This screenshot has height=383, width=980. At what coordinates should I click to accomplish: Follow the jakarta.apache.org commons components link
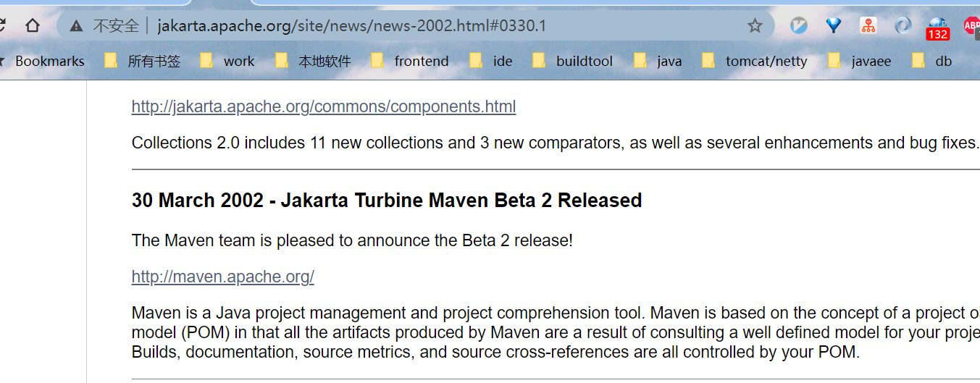click(324, 106)
